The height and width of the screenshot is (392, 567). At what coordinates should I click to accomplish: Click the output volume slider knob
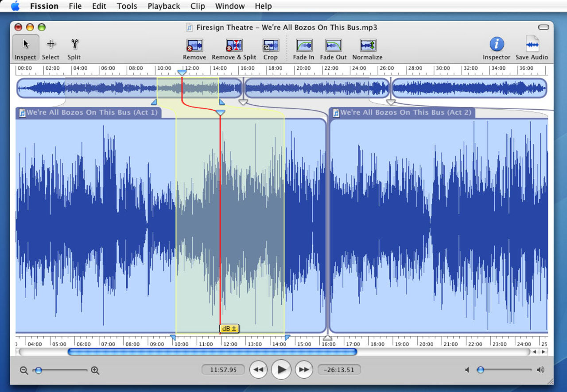coord(481,370)
